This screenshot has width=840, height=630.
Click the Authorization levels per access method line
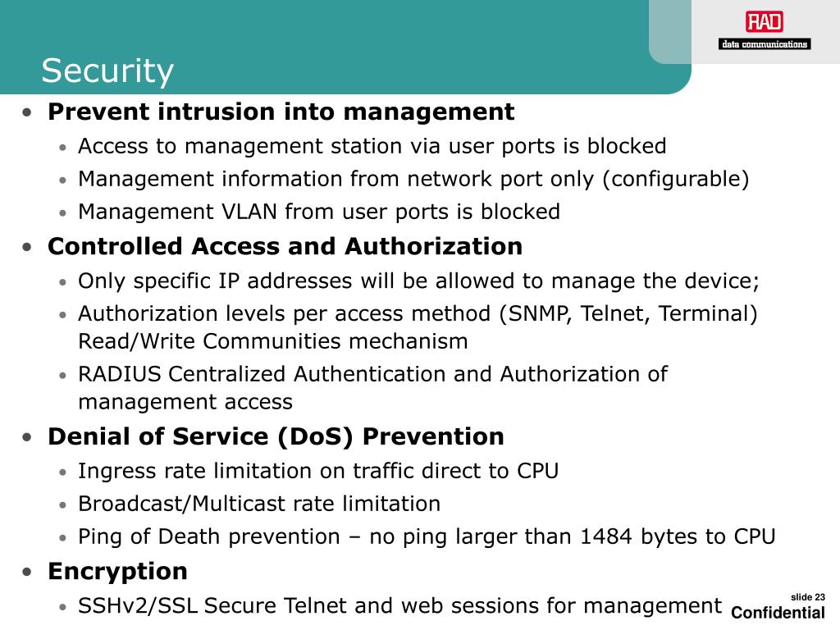418,314
